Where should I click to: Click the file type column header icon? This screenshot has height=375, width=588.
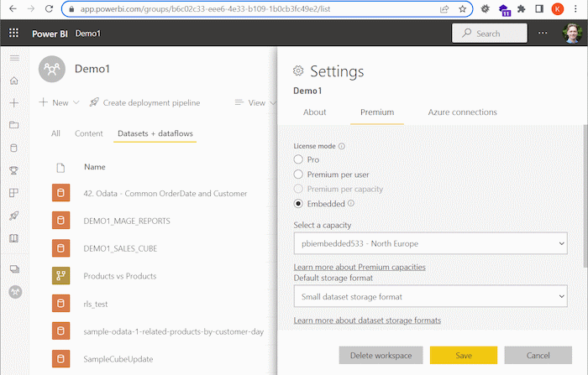(60, 168)
